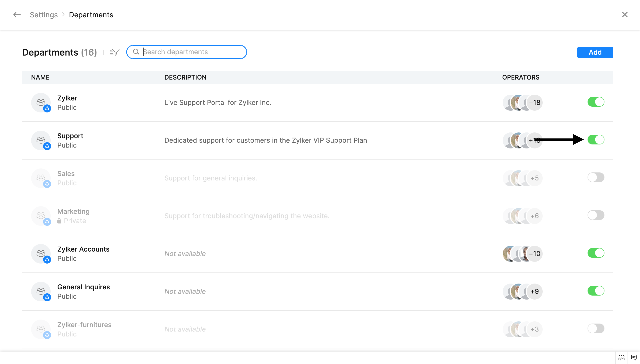Enable the Zylker-furnitures department toggle
This screenshot has width=640, height=364.
click(596, 328)
